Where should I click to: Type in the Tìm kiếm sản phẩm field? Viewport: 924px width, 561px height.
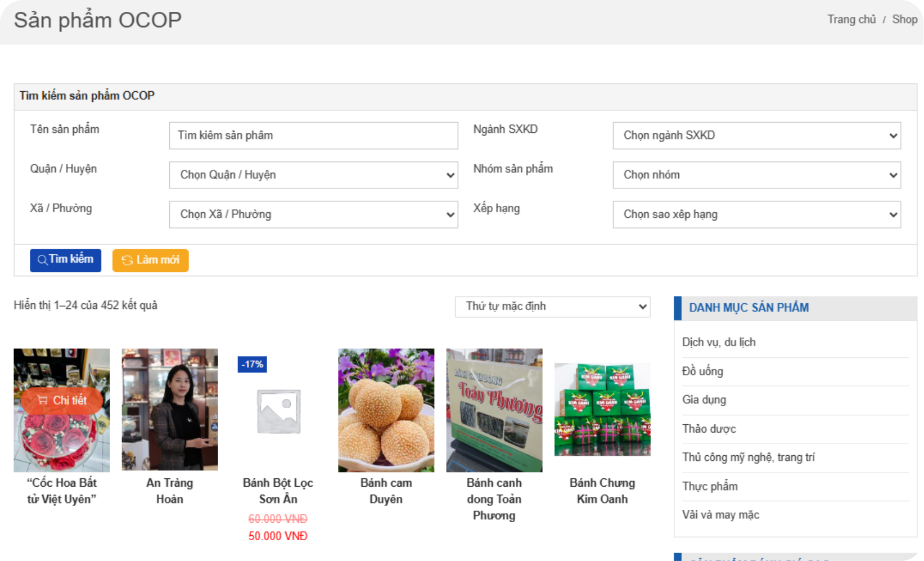point(313,136)
